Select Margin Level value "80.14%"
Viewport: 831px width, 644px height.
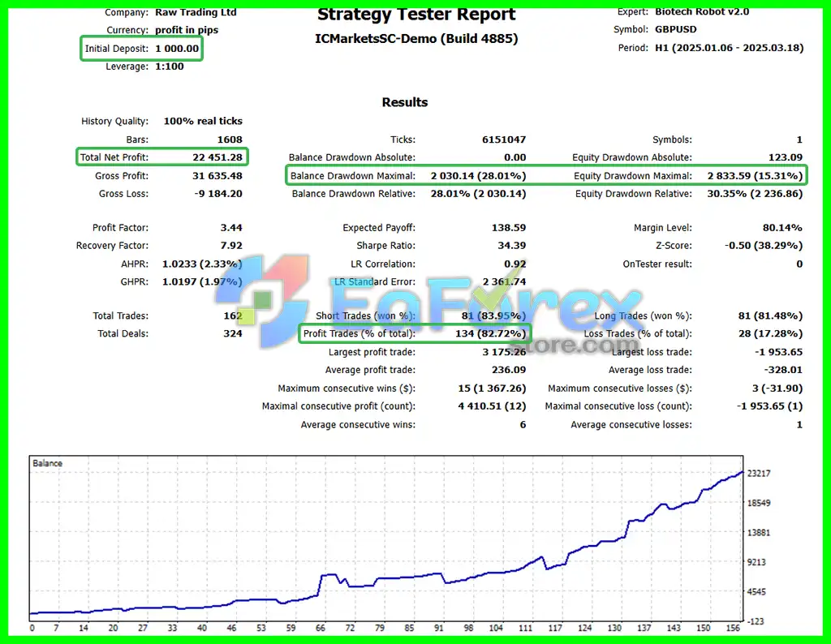[x=783, y=228]
